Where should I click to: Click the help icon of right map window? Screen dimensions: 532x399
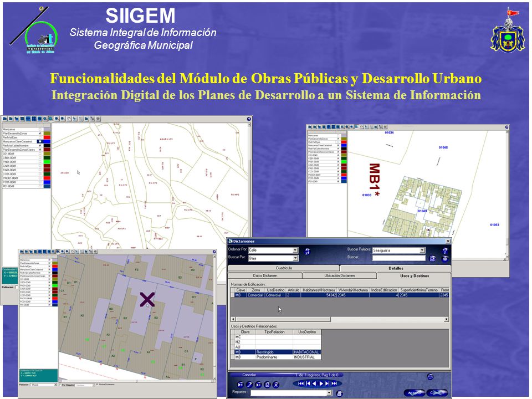pos(507,127)
